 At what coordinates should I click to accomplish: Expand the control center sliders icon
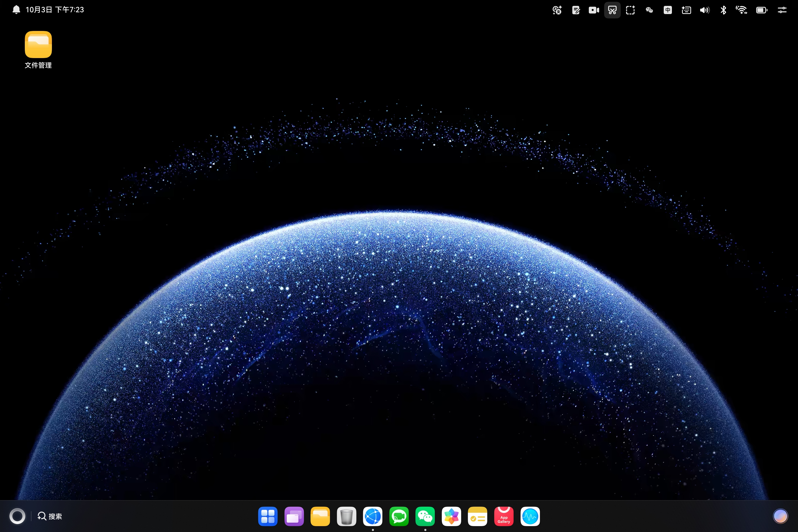pos(782,10)
